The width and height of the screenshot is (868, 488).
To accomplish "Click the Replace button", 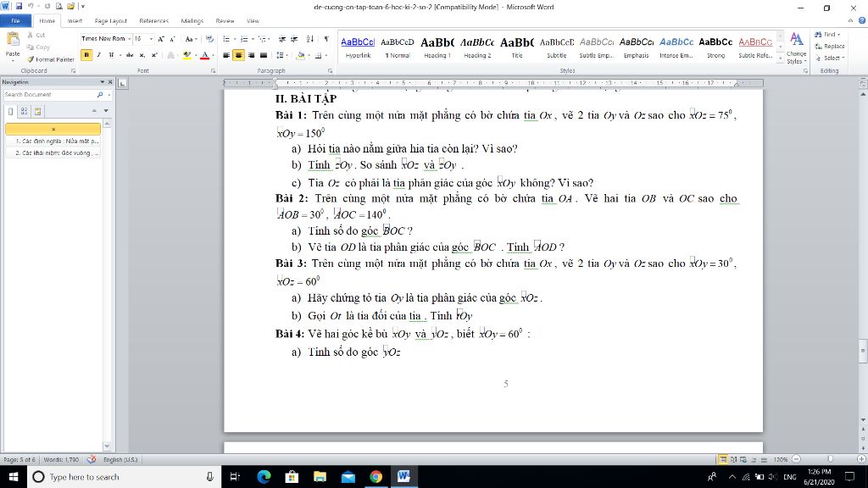I will 830,46.
